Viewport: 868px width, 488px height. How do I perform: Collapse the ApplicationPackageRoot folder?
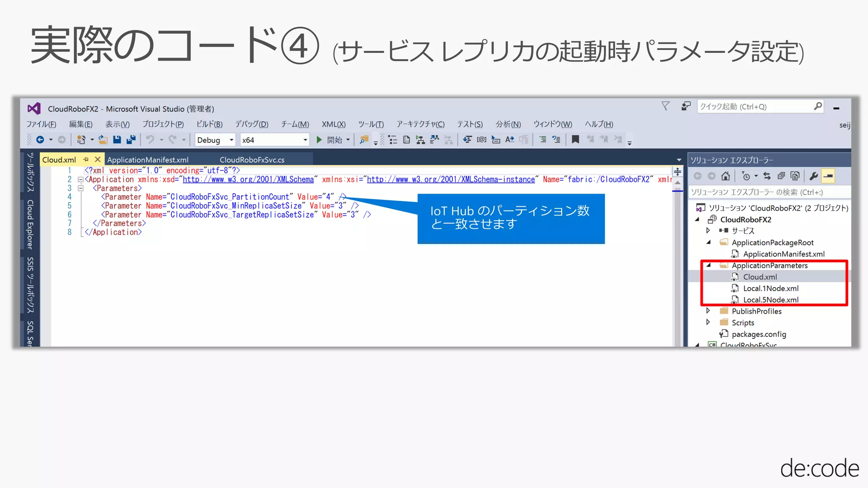[708, 242]
